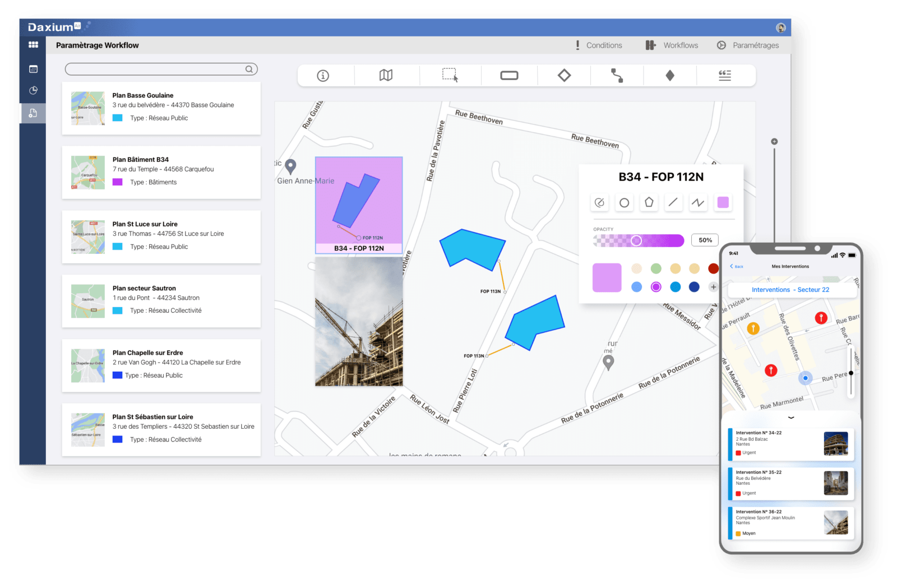Select the blue polygon linked to FOP 113N upper
Screen dimensions: 897x588
point(472,249)
